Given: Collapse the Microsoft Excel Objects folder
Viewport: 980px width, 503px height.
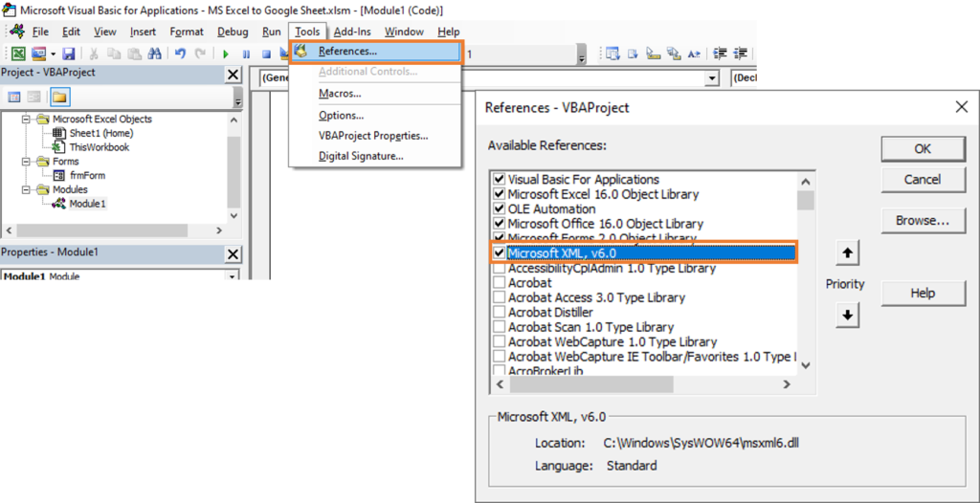Looking at the screenshot, I should click(27, 119).
